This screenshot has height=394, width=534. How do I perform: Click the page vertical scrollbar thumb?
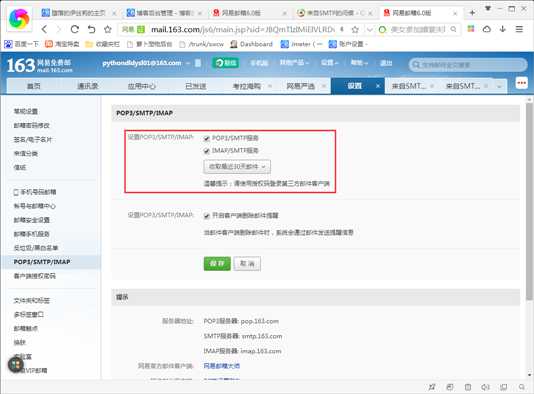(529, 201)
